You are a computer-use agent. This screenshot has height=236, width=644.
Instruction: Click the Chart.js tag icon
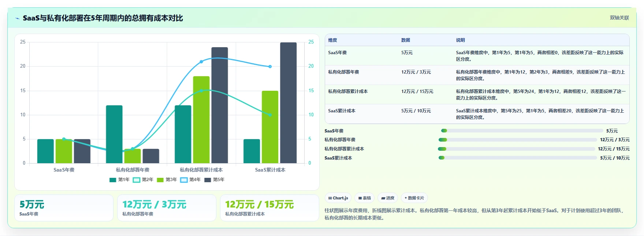point(330,198)
